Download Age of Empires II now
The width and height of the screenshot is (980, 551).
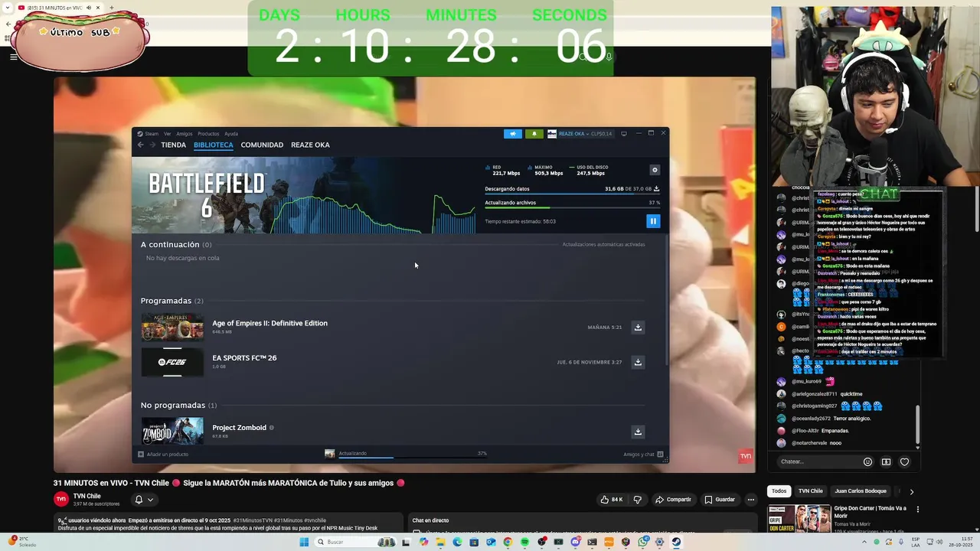click(638, 328)
